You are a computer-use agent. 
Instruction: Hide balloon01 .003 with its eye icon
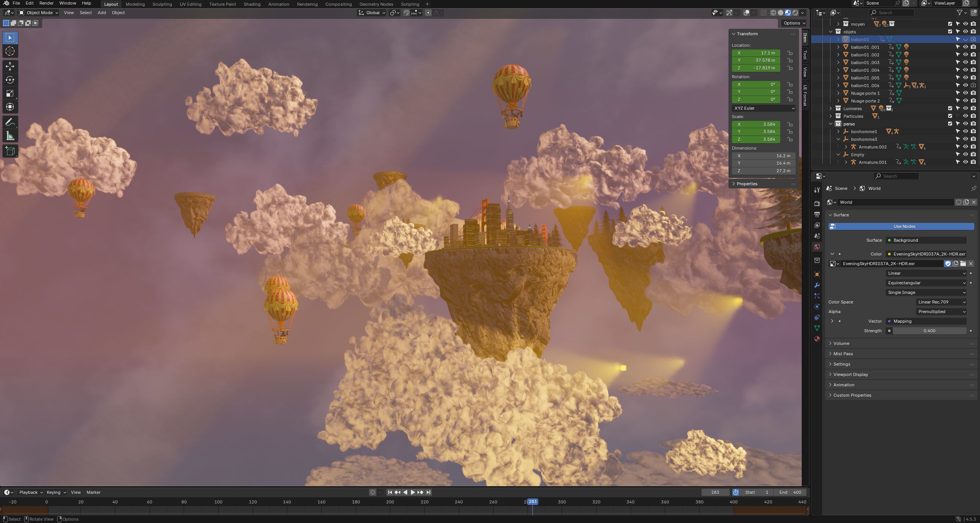pyautogui.click(x=965, y=62)
